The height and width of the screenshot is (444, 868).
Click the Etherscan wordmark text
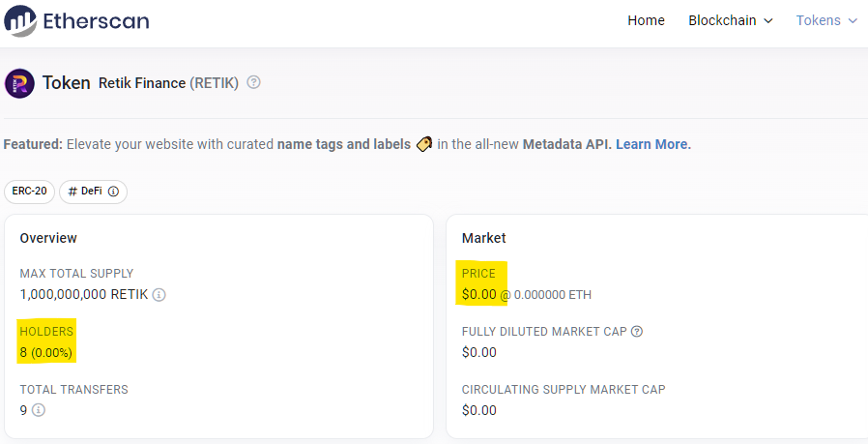[x=97, y=21]
